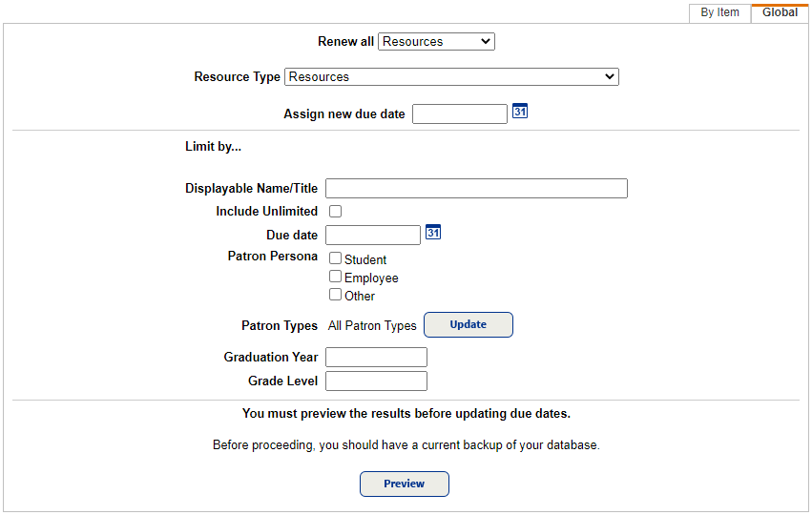Click the All Patron Types text

(x=372, y=325)
